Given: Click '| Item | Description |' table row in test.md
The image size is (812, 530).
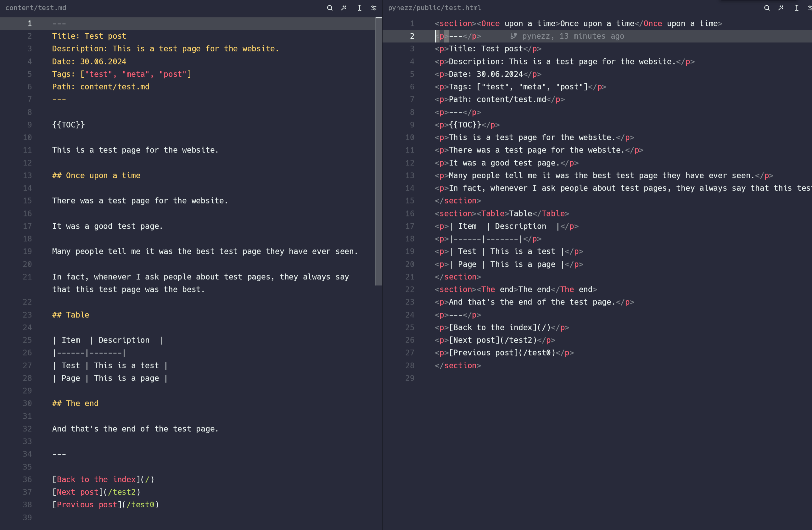Looking at the screenshot, I should pos(108,340).
